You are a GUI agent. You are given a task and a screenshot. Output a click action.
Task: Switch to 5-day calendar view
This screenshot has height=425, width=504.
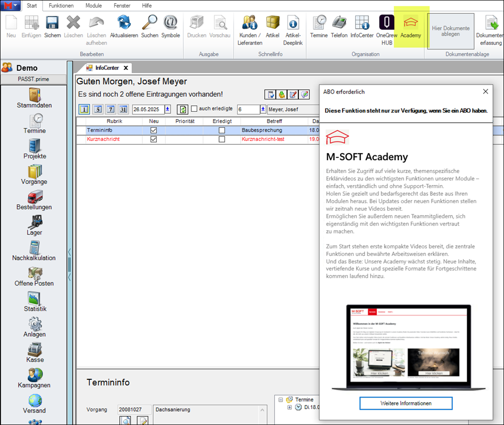[x=98, y=109]
